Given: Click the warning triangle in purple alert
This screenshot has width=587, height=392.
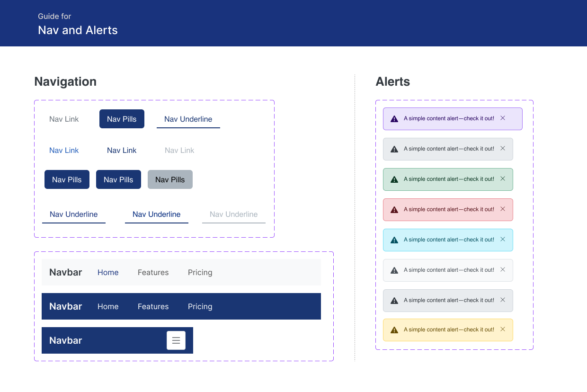Looking at the screenshot, I should tap(394, 119).
